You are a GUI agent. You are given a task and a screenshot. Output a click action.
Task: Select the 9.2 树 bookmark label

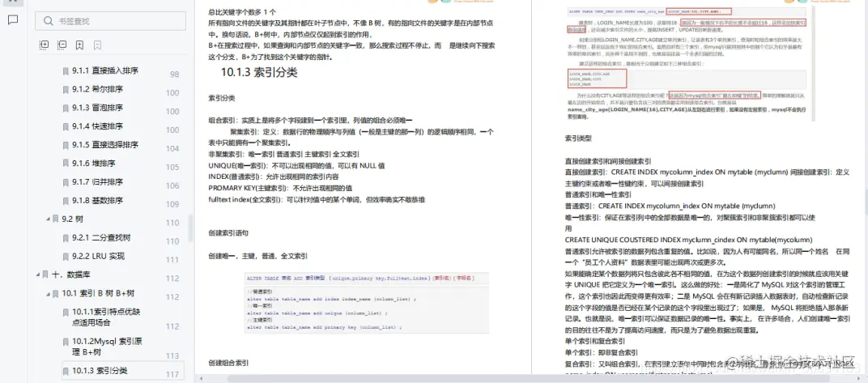tap(72, 219)
